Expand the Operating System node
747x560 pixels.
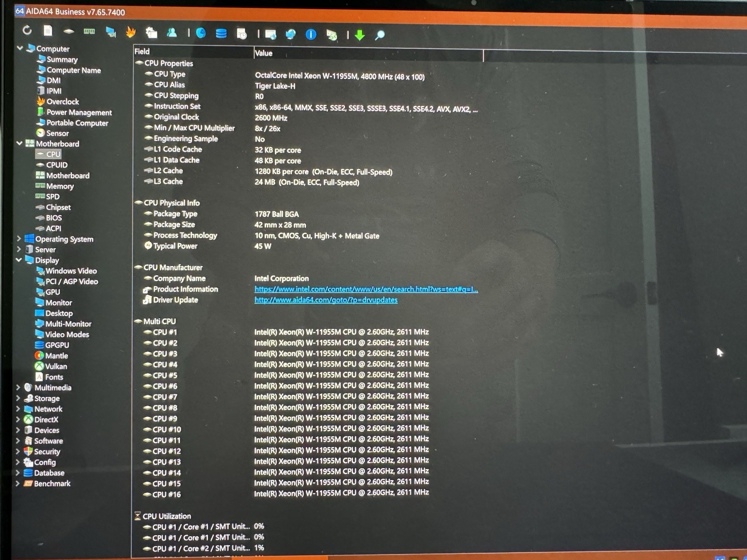pos(19,238)
